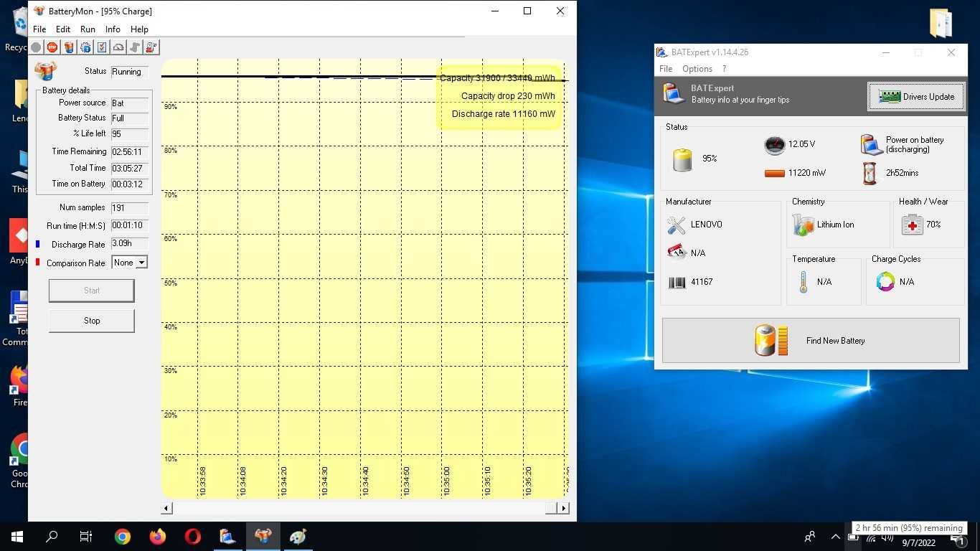Open the desktop folder icon at top right
This screenshot has height=551, width=980.
coord(940,23)
